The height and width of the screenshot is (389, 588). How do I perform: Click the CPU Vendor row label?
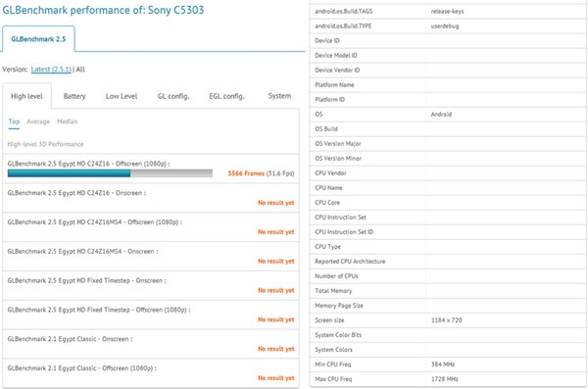330,172
